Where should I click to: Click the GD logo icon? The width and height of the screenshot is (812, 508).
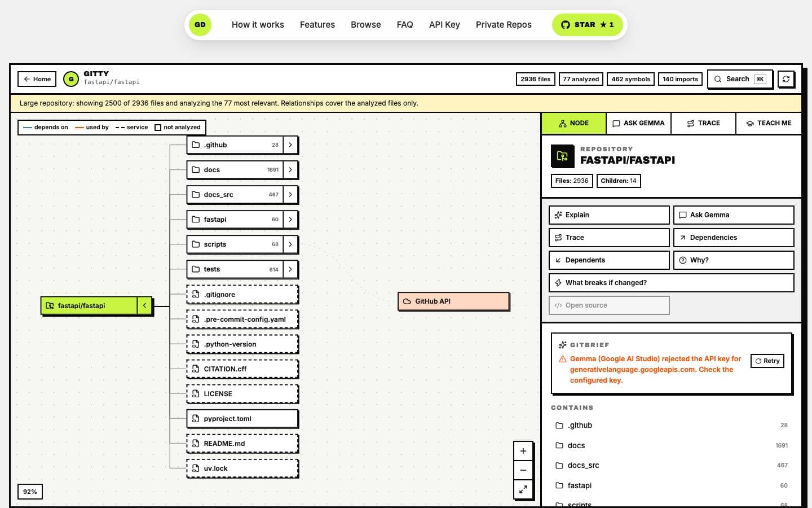[x=200, y=25]
